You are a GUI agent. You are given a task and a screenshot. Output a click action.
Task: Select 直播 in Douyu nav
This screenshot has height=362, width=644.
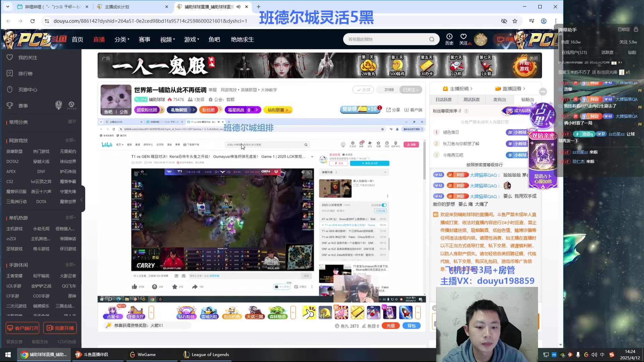pos(99,40)
